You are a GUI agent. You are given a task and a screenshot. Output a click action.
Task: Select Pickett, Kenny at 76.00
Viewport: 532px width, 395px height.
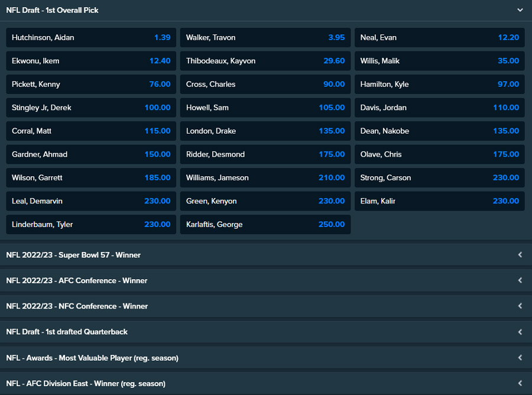tap(91, 84)
